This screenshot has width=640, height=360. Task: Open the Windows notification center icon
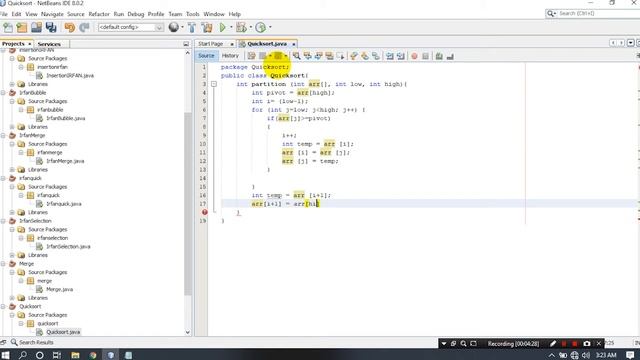pos(630,355)
